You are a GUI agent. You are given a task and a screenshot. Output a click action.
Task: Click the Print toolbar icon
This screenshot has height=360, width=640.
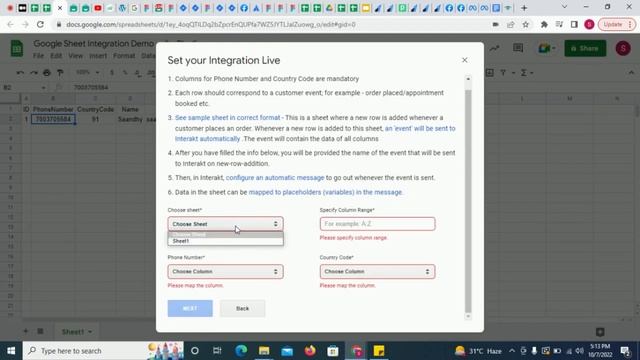coord(47,73)
